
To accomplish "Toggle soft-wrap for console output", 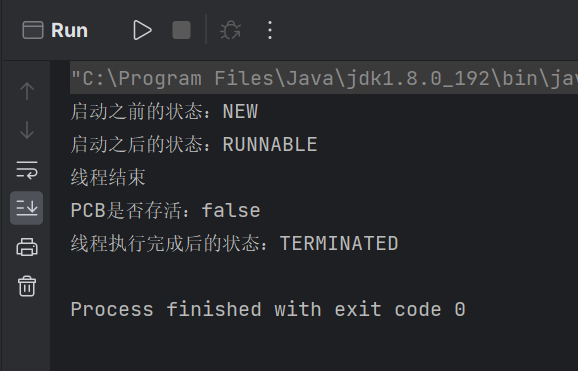I will pos(27,170).
